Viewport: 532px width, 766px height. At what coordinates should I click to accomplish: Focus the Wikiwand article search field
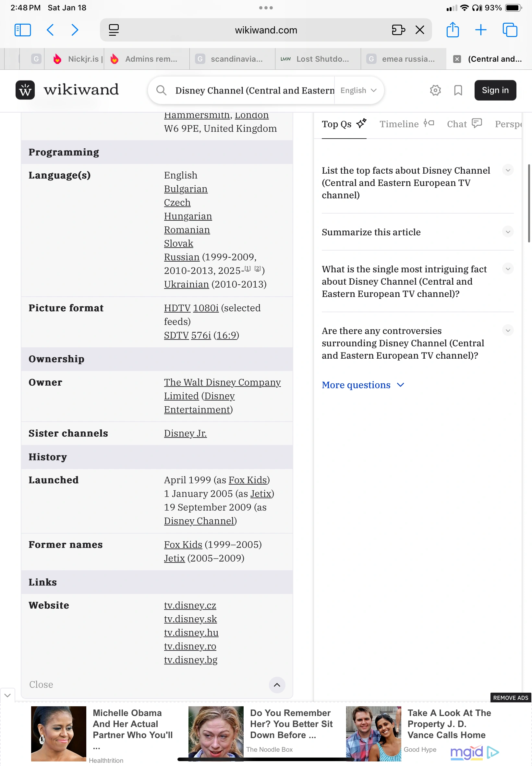254,90
